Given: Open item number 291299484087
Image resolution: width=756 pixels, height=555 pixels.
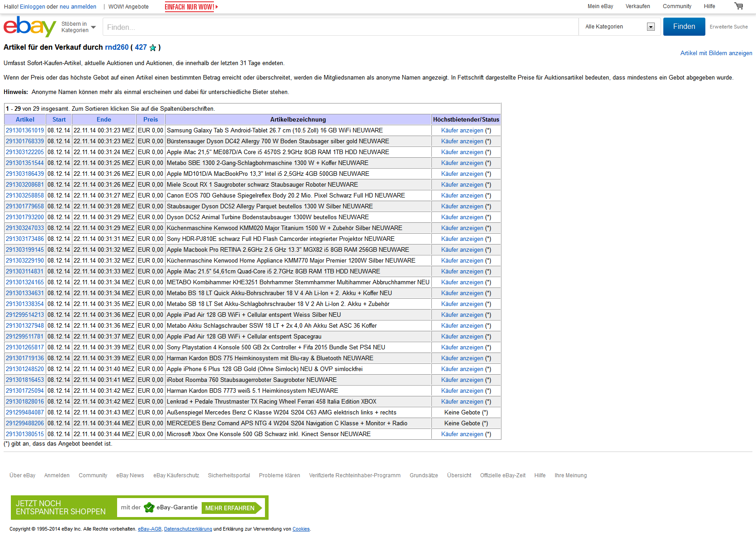Looking at the screenshot, I should pos(25,412).
